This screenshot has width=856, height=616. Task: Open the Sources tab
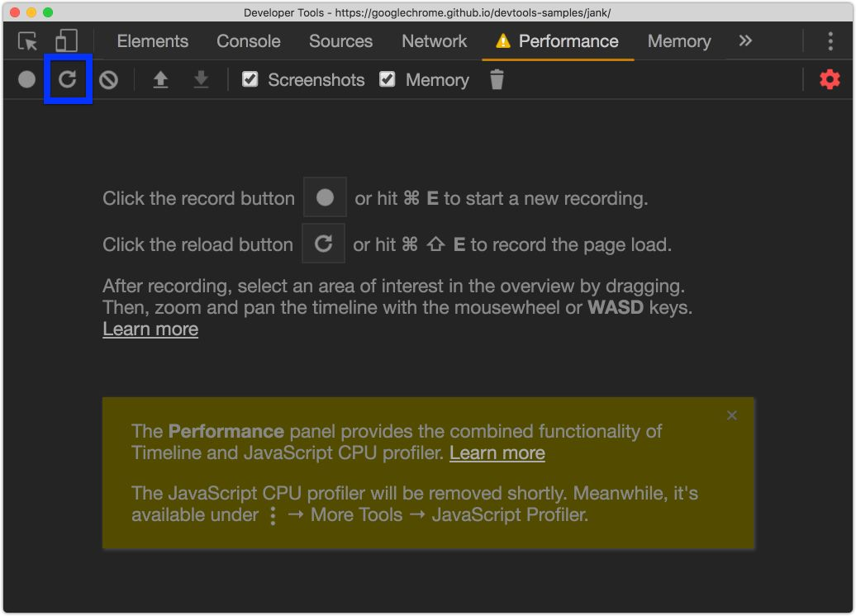(x=340, y=41)
